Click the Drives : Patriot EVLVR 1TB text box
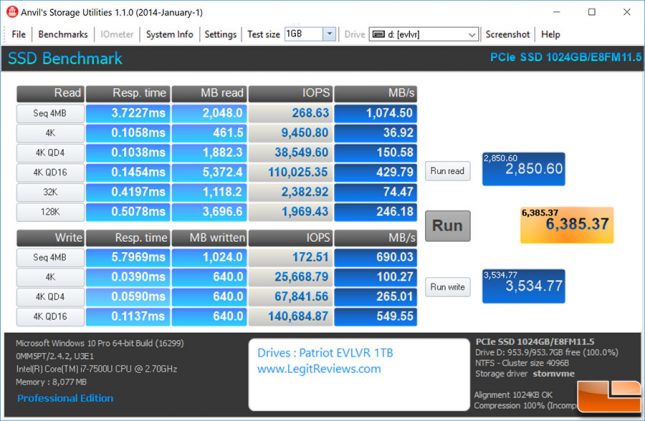This screenshot has height=421, width=645. click(x=359, y=374)
